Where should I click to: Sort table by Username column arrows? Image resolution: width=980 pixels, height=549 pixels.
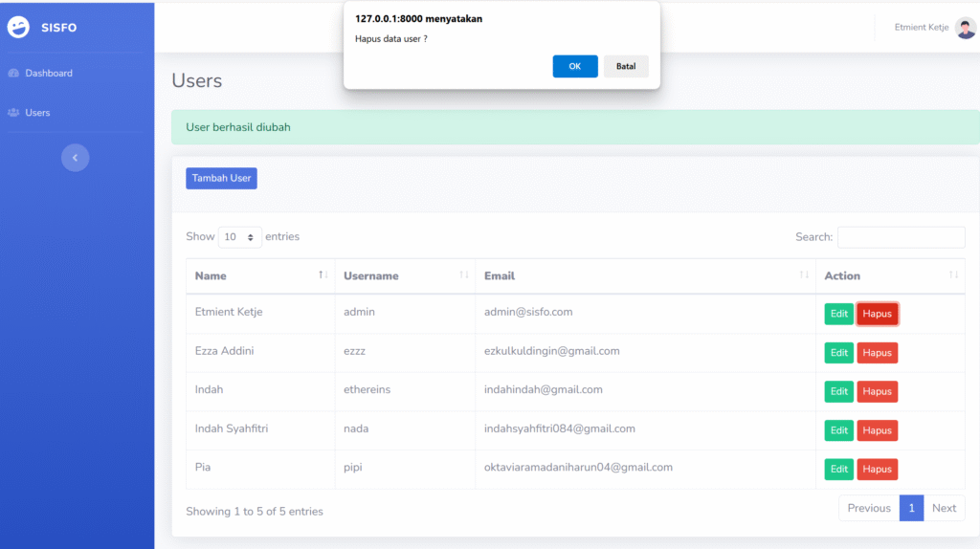tap(463, 275)
